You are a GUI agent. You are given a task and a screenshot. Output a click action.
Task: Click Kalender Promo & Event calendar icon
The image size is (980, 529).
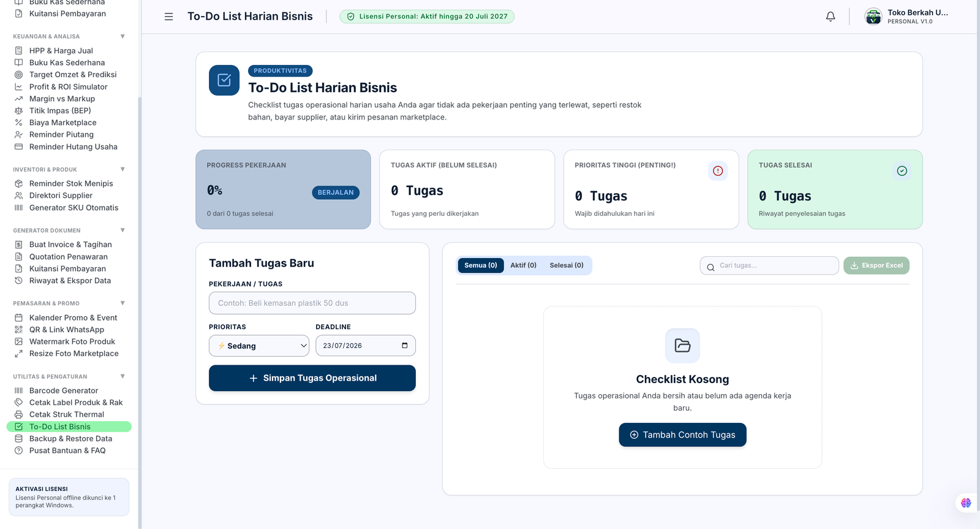coord(18,318)
